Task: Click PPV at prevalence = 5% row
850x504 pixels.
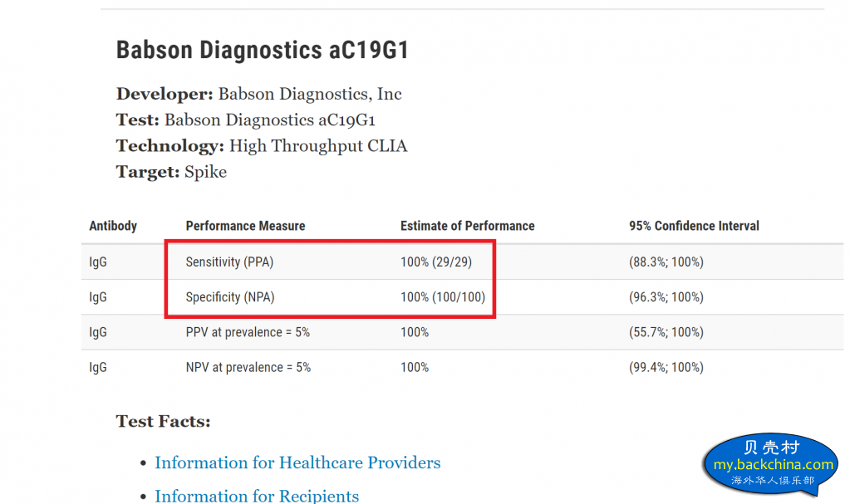Action: pyautogui.click(x=463, y=332)
